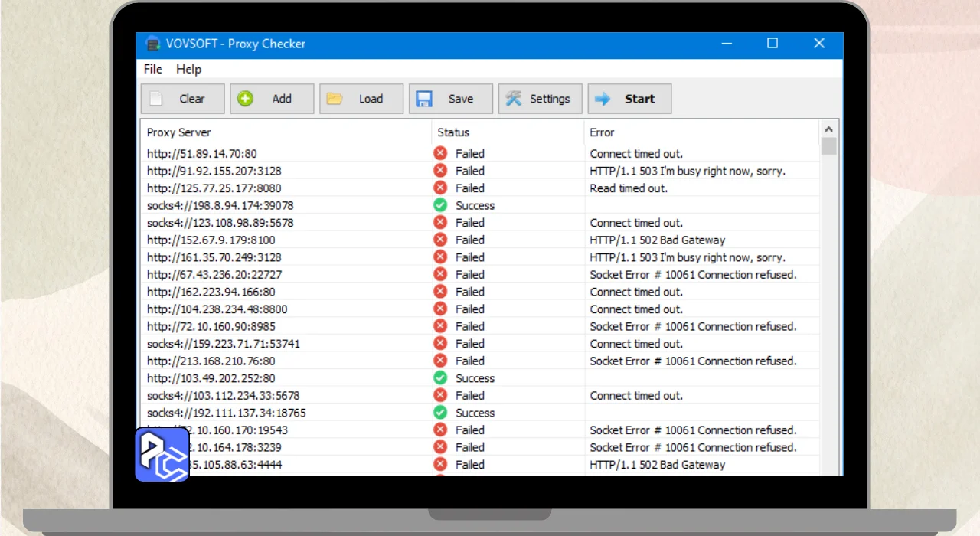Screen dimensions: 980x536
Task: Click the VOVSOFT app icon in the title bar
Action: click(153, 44)
